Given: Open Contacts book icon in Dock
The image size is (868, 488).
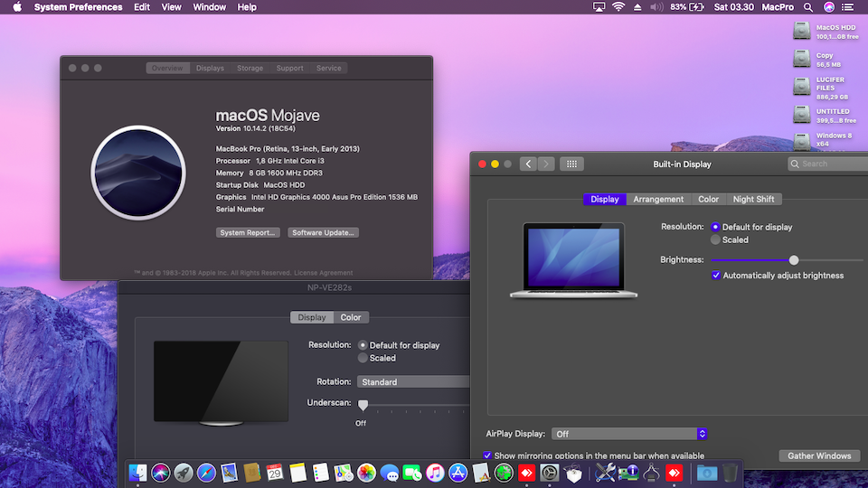Looking at the screenshot, I should pyautogui.click(x=252, y=473).
